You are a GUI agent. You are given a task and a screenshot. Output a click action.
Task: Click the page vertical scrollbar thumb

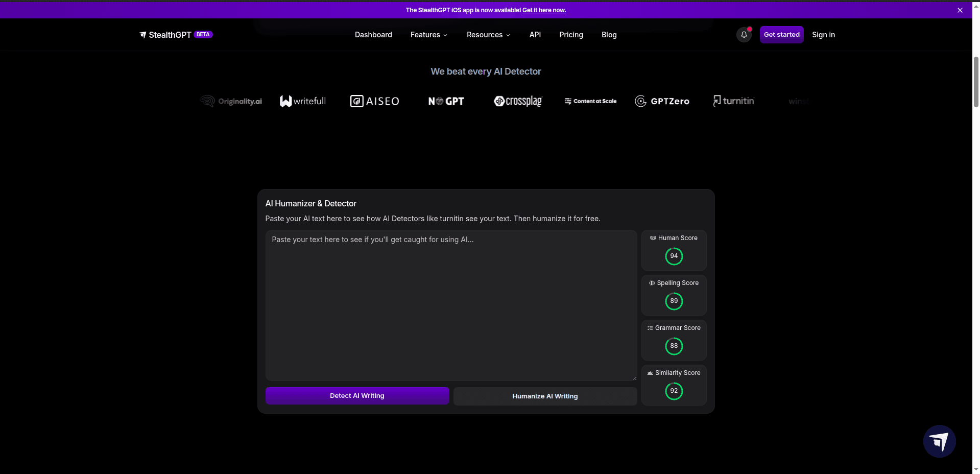tap(976, 82)
